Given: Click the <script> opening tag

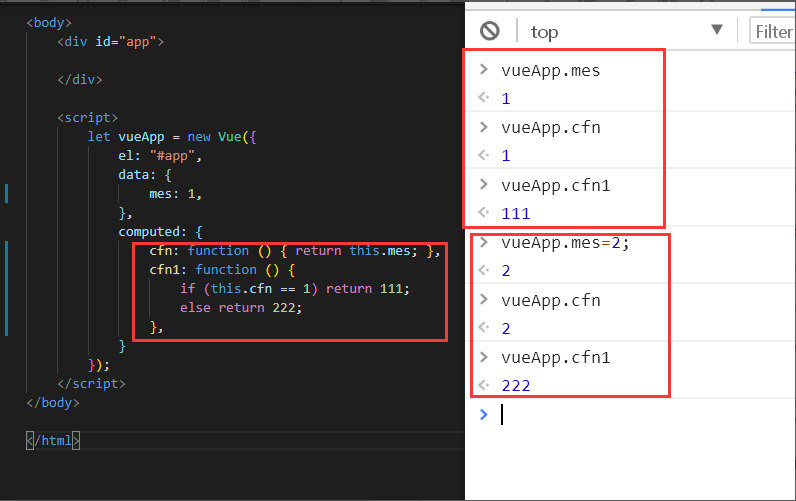Looking at the screenshot, I should click(x=87, y=118).
